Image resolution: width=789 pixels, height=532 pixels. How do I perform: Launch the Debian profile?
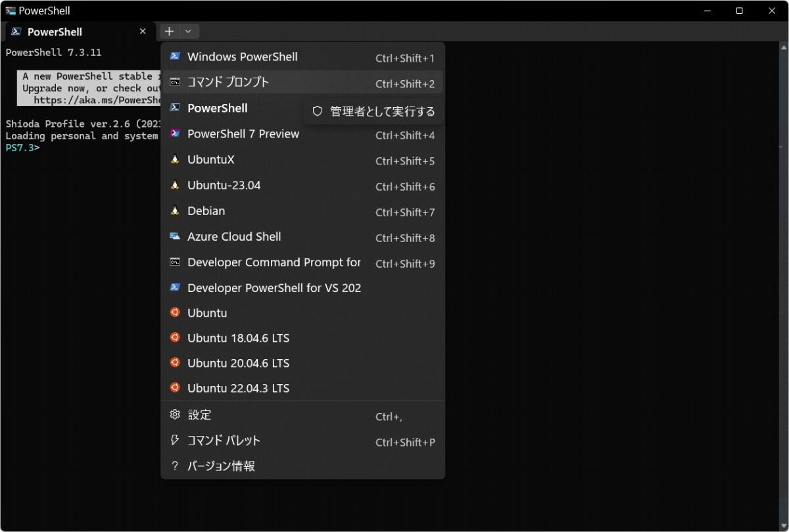(302, 211)
